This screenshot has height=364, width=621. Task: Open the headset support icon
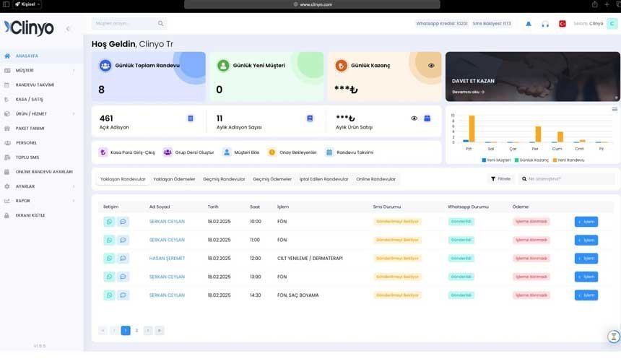(x=545, y=24)
